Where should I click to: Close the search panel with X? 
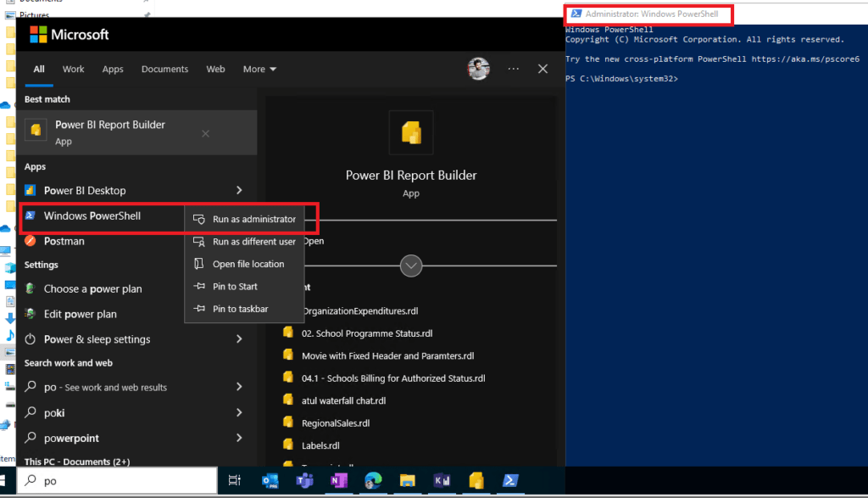coord(542,69)
